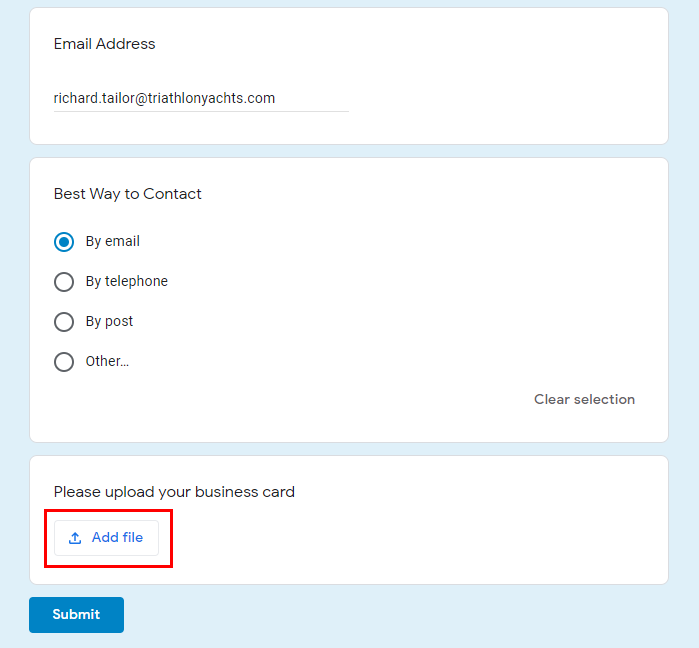
Task: Click the 'Best Way to Contact' heading
Action: pos(127,194)
